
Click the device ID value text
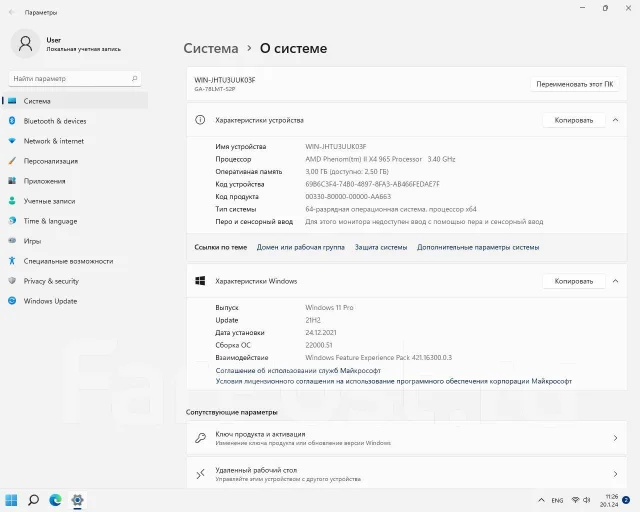click(372, 184)
